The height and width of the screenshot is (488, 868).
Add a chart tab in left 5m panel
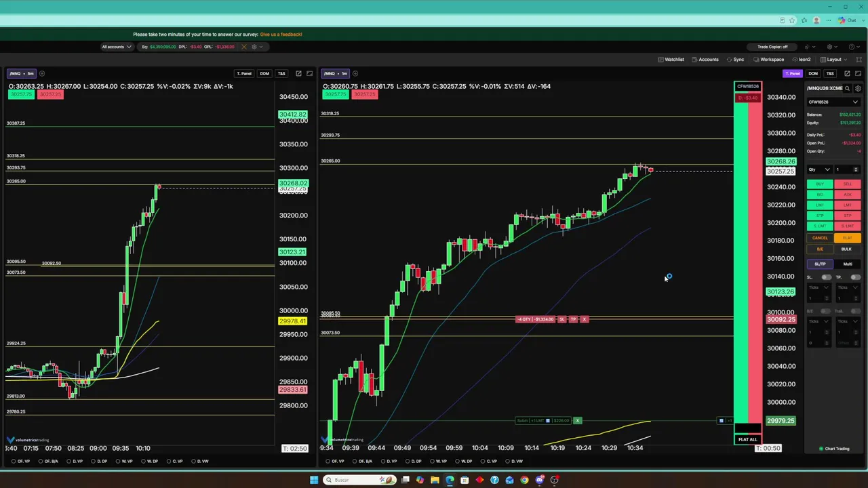point(42,73)
